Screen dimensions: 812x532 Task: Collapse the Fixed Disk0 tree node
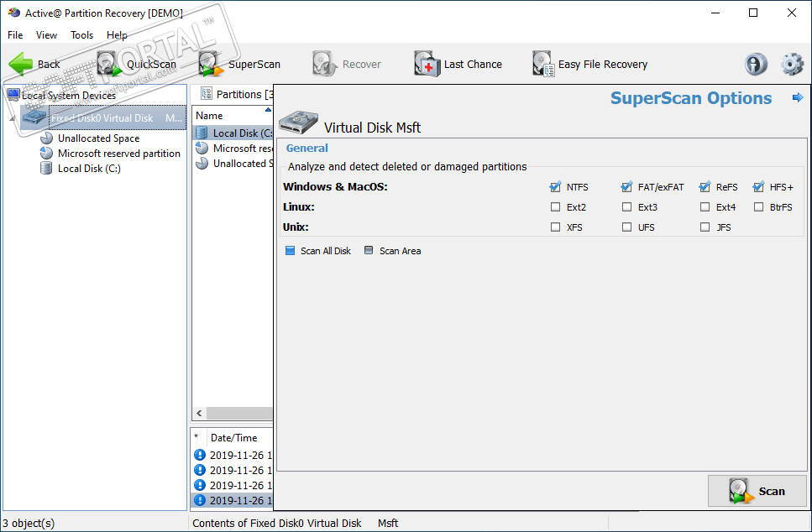(x=13, y=119)
